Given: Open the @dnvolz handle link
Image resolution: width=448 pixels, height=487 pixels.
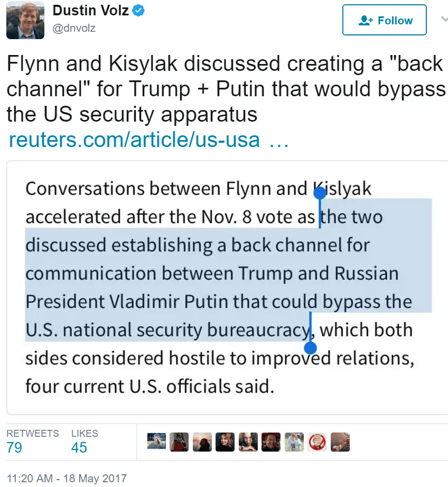Looking at the screenshot, I should point(74,29).
